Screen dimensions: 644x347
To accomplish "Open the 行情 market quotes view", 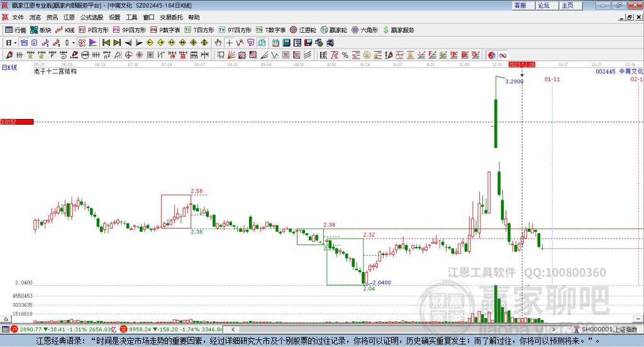I will coord(15,30).
